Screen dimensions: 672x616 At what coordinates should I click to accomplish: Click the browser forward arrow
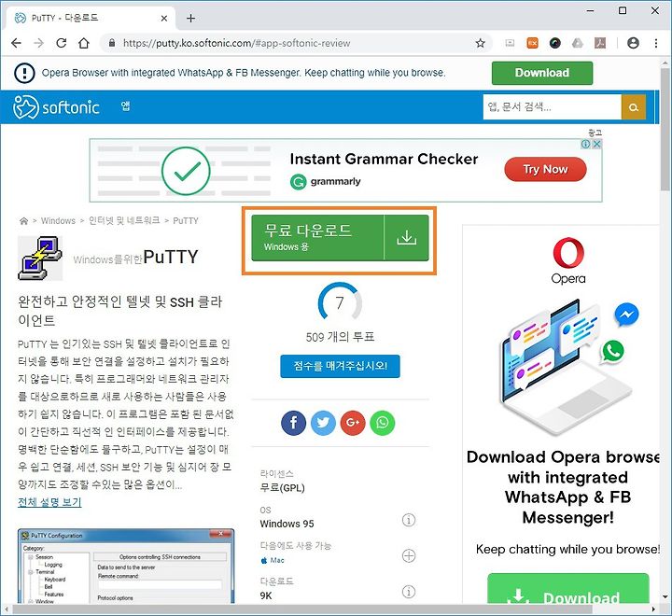point(38,43)
